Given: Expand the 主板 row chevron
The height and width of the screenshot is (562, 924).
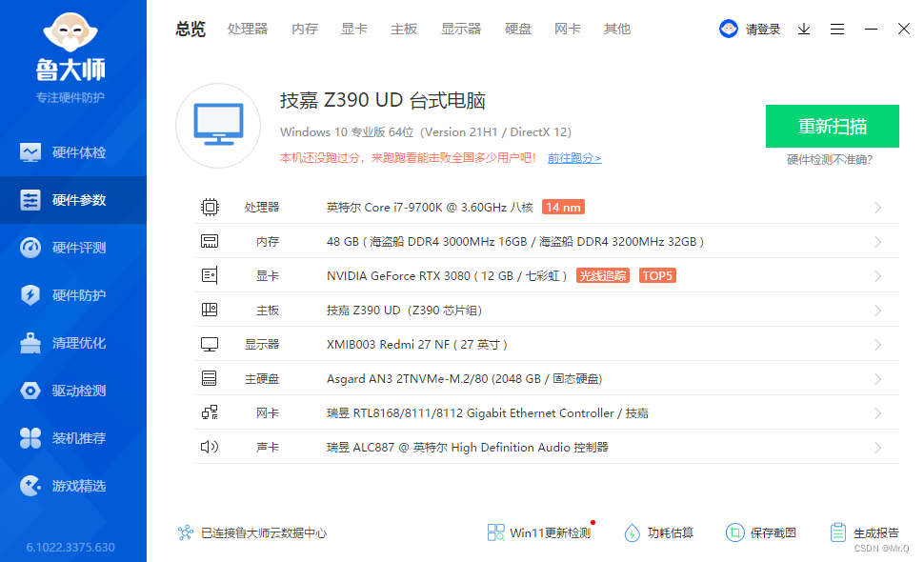Looking at the screenshot, I should pyautogui.click(x=878, y=311).
